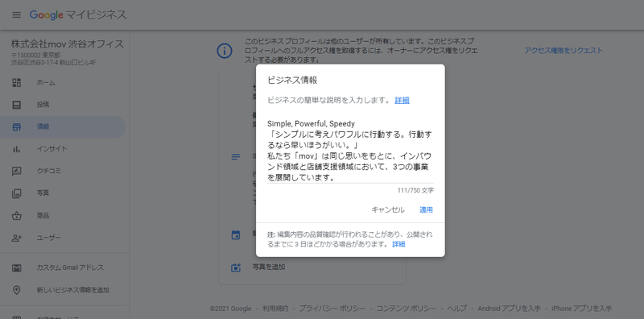Click the クチコミ reviews icon
This screenshot has height=319, width=644.
pyautogui.click(x=16, y=171)
